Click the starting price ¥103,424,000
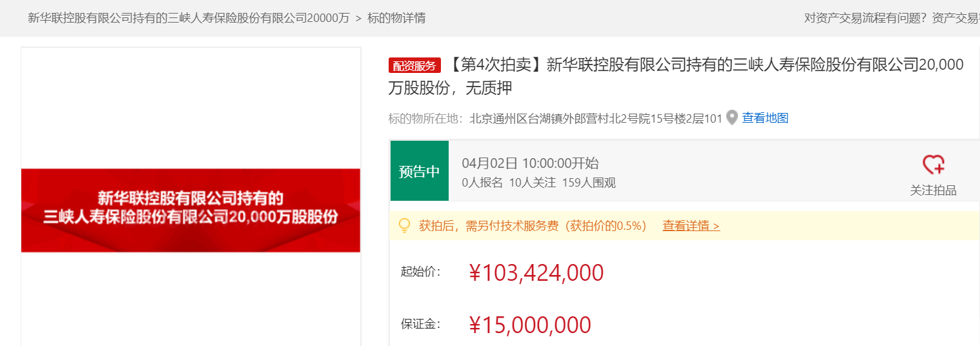 coord(536,273)
